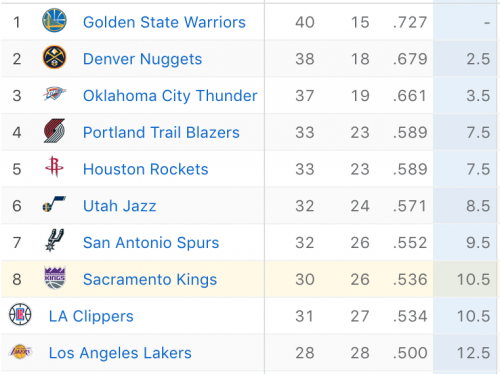Click the LA Clippers logo
Image resolution: width=500 pixels, height=374 pixels.
tap(20, 314)
